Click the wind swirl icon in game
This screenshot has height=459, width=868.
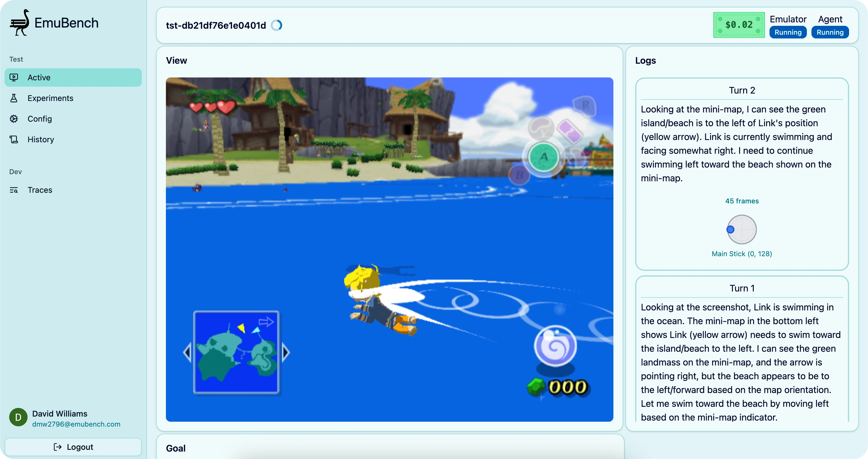[x=555, y=346]
